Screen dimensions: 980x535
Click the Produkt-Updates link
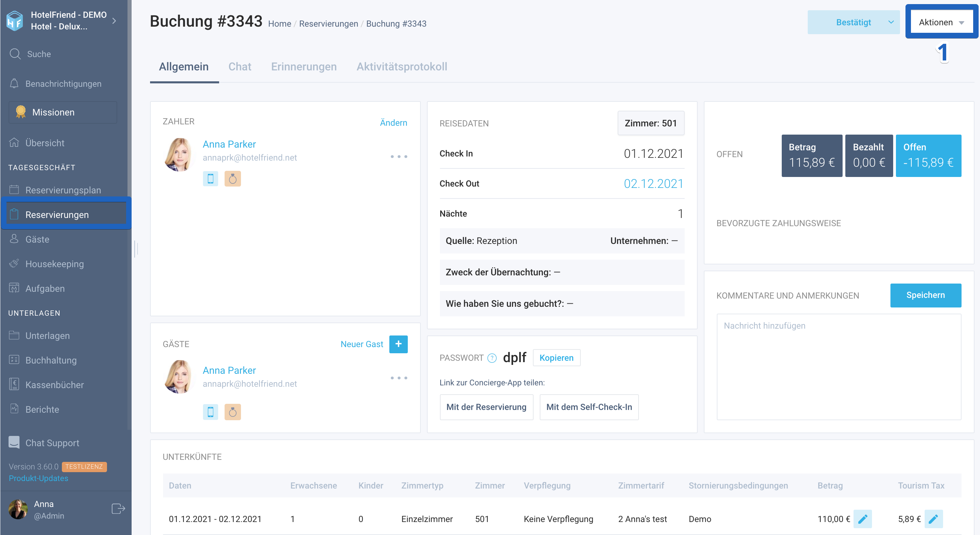(x=38, y=478)
